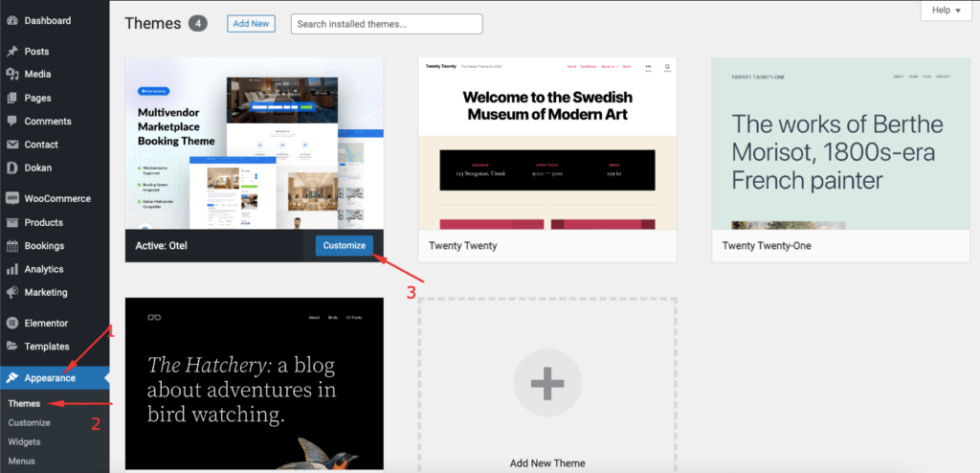
Task: Click the Active: Otel label
Action: click(161, 246)
